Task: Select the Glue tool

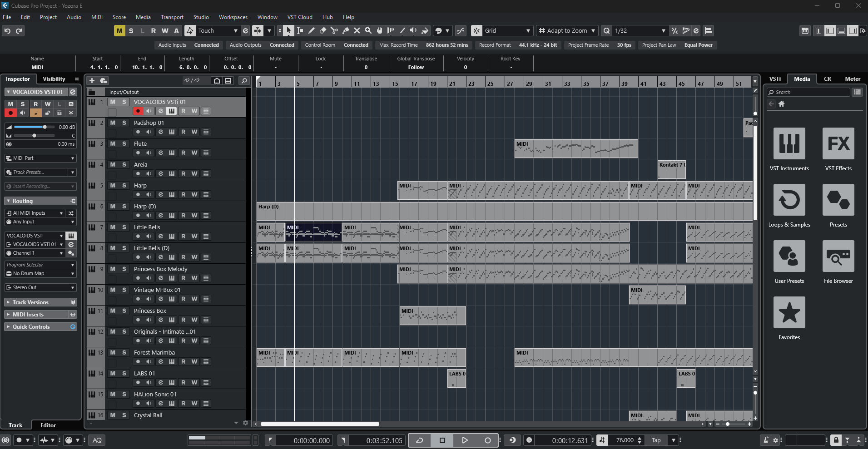Action: tap(346, 31)
